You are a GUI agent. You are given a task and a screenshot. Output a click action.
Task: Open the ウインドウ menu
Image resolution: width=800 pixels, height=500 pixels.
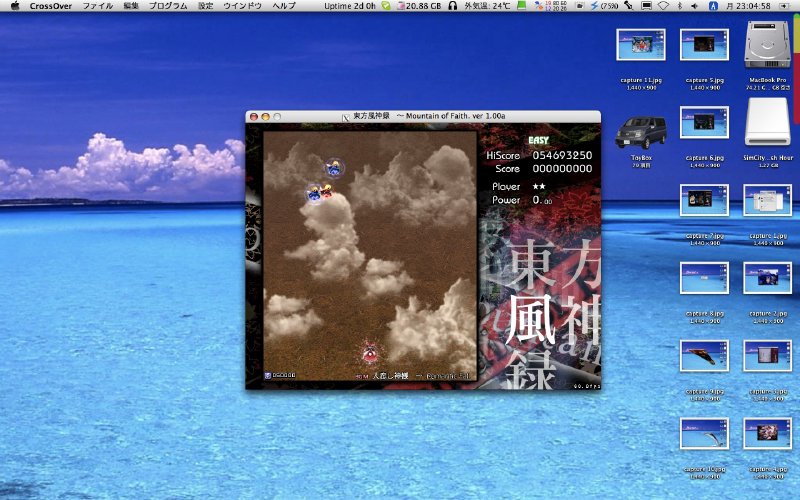pyautogui.click(x=242, y=6)
